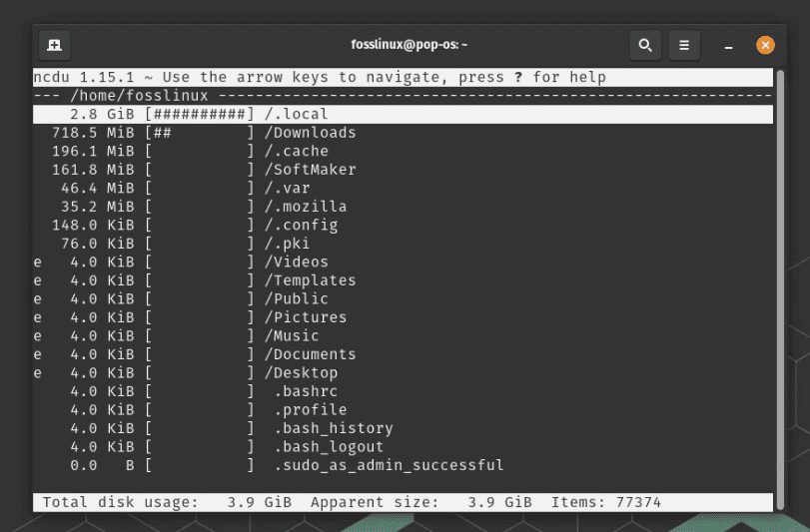
Task: Click the full usage bar beside /.local
Action: [200, 114]
